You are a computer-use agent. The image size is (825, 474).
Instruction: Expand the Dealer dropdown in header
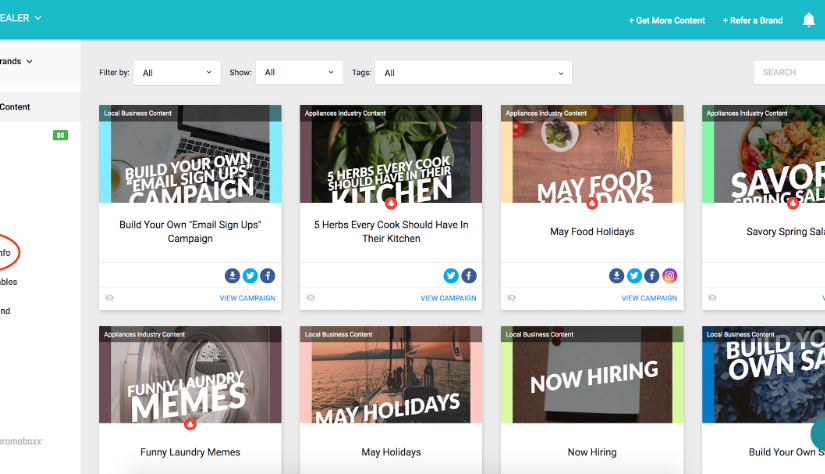coord(20,18)
